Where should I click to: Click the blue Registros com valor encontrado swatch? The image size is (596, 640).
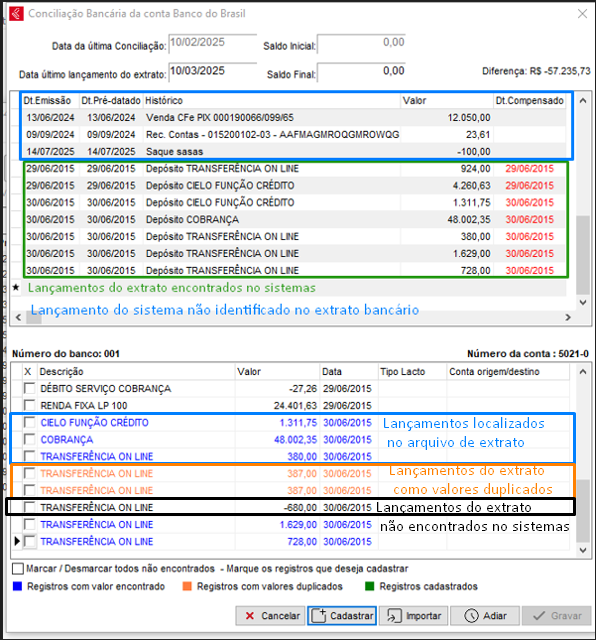(x=17, y=587)
